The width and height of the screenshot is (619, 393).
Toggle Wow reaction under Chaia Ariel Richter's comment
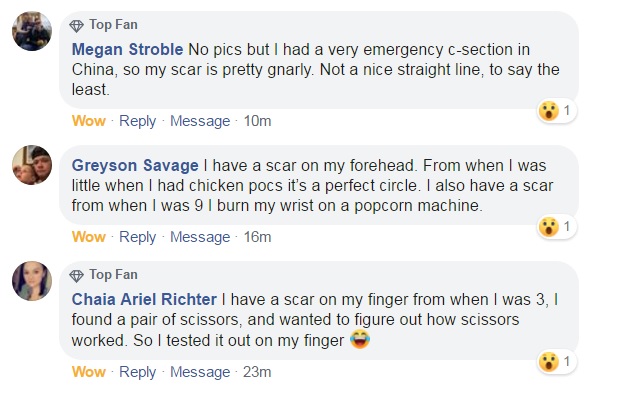click(89, 372)
